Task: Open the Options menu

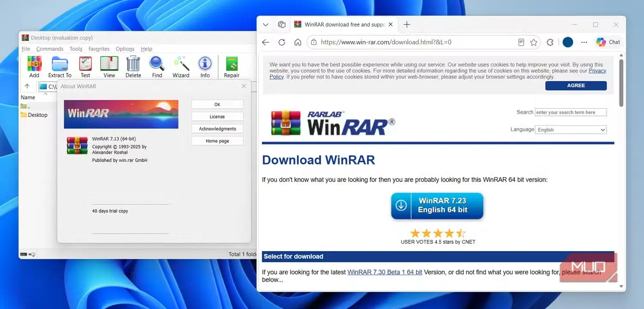Action: 125,49
